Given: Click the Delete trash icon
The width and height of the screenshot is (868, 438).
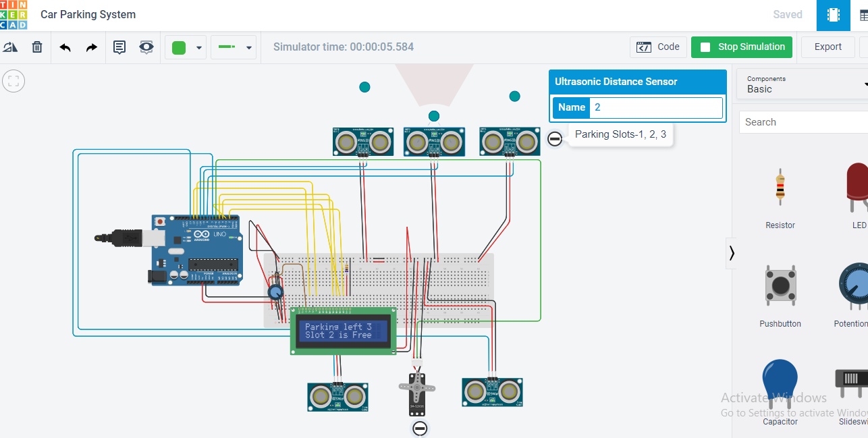Looking at the screenshot, I should pos(37,47).
